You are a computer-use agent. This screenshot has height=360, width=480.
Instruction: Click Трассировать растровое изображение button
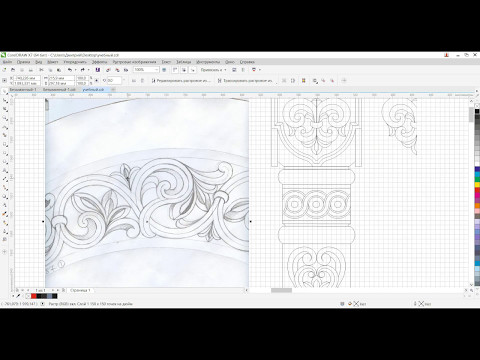pyautogui.click(x=245, y=81)
